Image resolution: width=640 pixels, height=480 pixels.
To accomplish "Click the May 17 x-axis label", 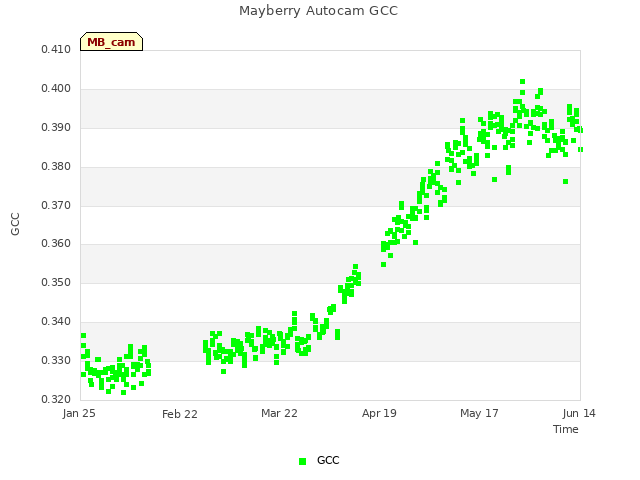I will click(x=479, y=413).
